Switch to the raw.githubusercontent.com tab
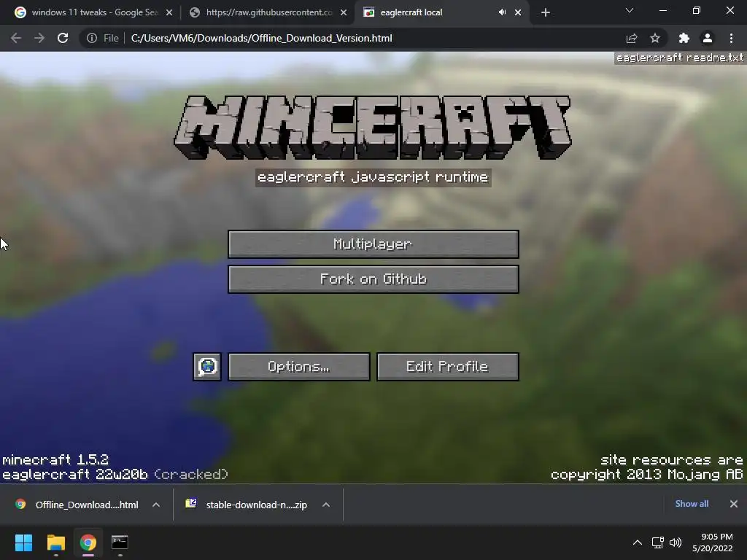Image resolution: width=747 pixels, height=560 pixels. (x=268, y=12)
